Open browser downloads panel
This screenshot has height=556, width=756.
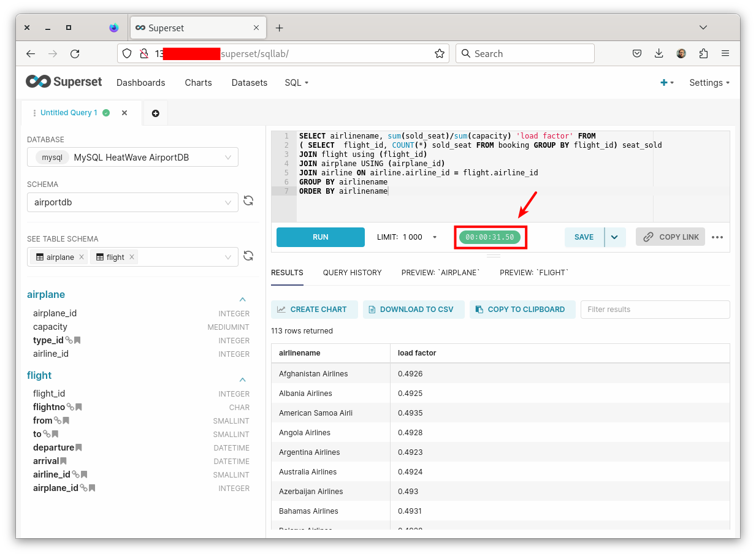click(x=659, y=53)
